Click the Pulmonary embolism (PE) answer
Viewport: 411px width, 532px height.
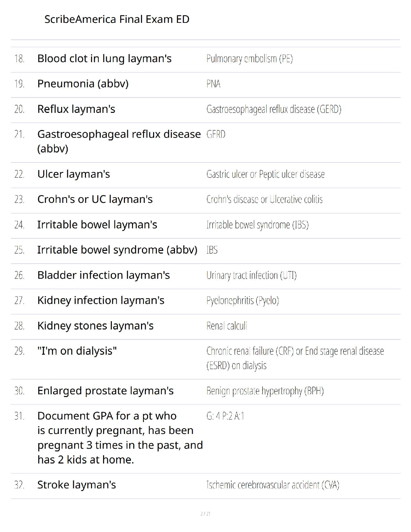[249, 59]
